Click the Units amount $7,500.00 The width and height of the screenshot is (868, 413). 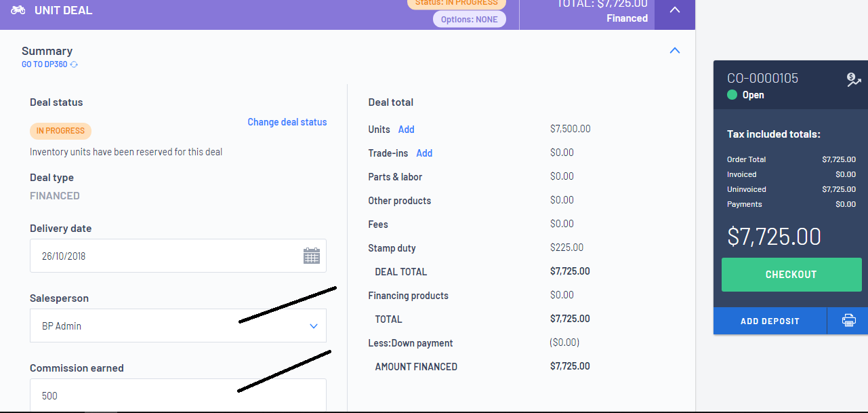tap(571, 129)
